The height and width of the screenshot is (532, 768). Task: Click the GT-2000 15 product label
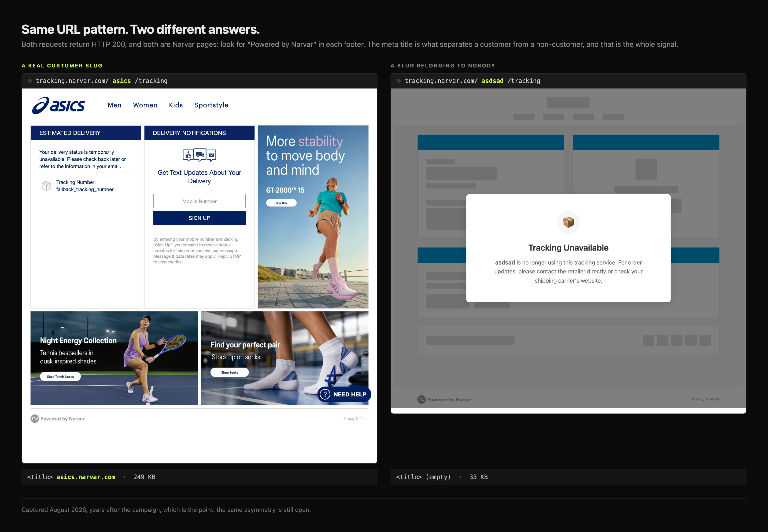coord(285,190)
